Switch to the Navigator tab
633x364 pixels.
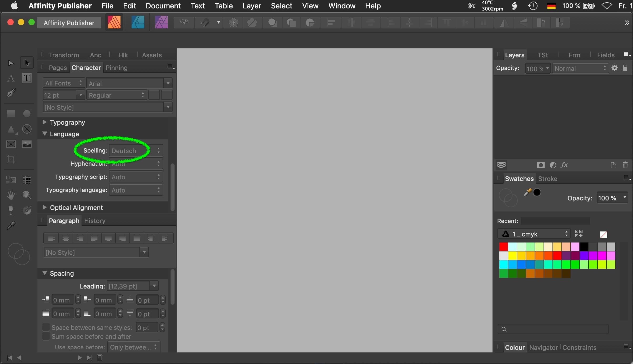[543, 347]
